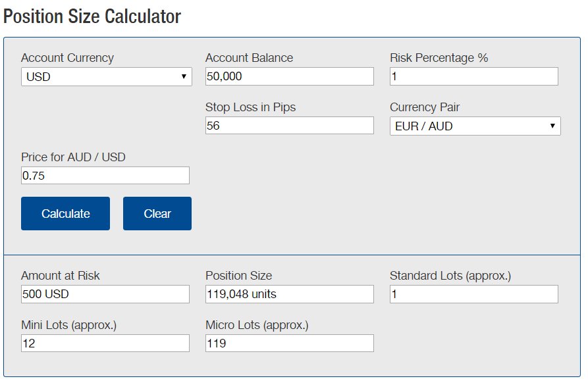Image resolution: width=588 pixels, height=381 pixels.
Task: Select the Amount at Risk result field
Action: [x=105, y=294]
